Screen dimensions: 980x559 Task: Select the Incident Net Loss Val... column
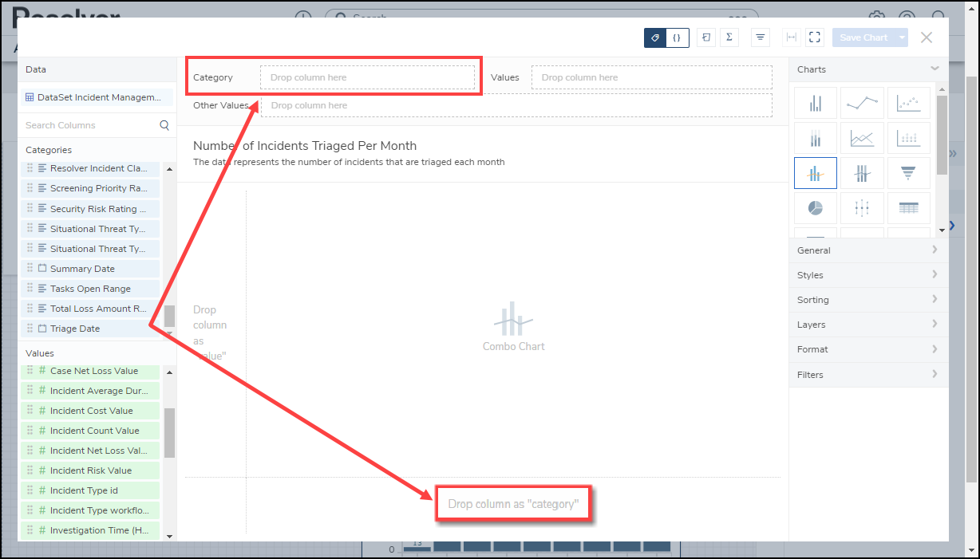90,451
